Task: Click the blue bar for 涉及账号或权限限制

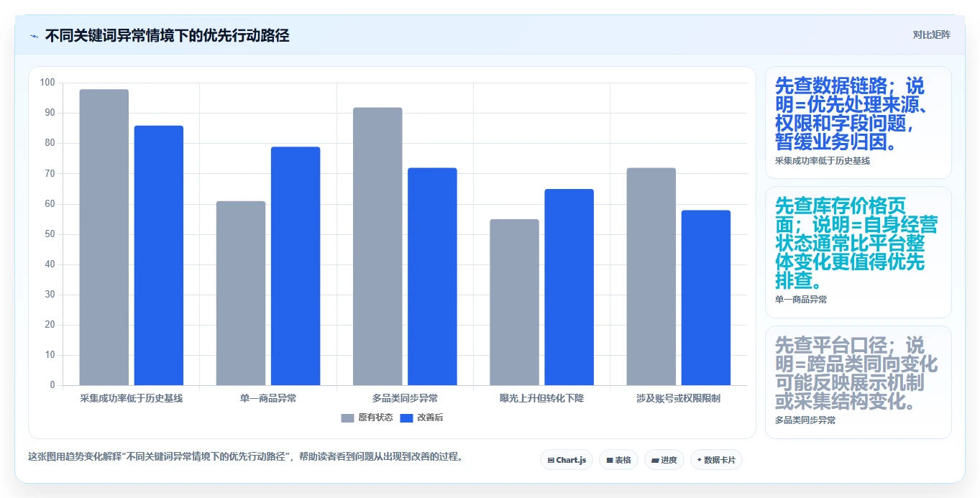Action: 705,298
